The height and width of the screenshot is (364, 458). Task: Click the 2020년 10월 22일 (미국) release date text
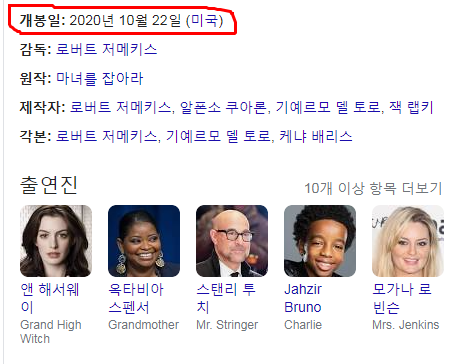click(146, 21)
